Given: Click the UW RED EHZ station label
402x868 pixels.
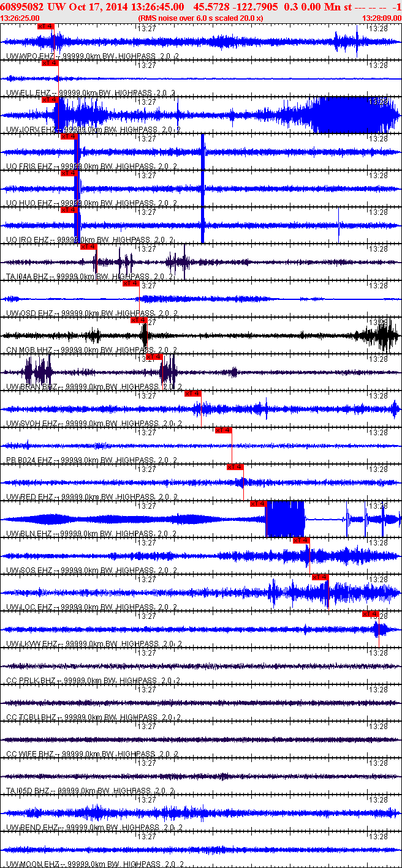Looking at the screenshot, I should click(30, 497).
